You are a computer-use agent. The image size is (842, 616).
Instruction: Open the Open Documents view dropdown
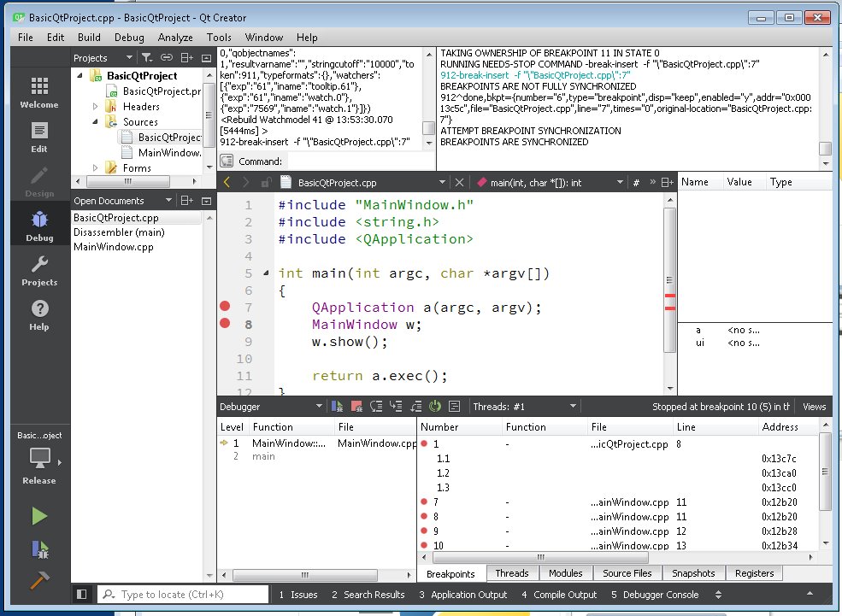coord(168,200)
